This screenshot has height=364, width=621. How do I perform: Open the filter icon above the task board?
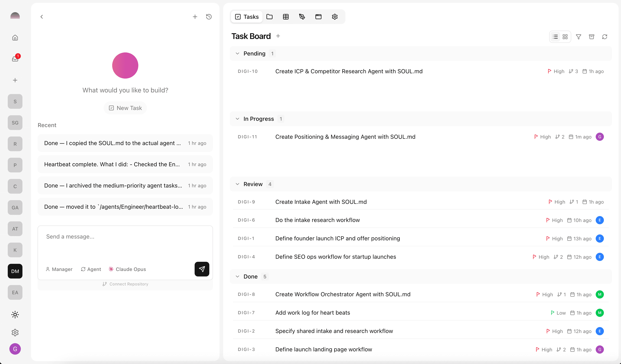click(579, 37)
